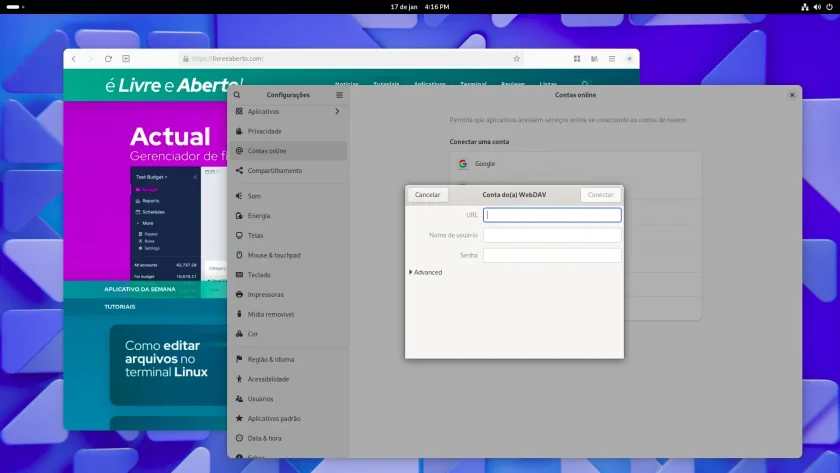Click the network icon in the top bar
Viewport: 840px width, 473px height.
805,7
